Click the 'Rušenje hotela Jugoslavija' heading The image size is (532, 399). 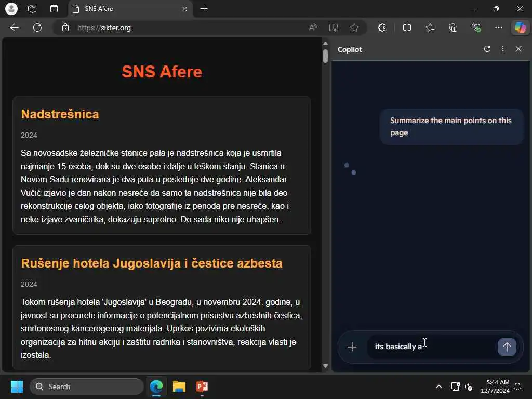point(152,263)
